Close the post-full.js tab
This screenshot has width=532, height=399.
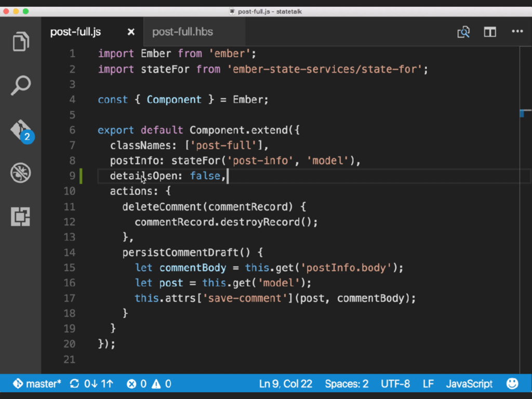coord(130,32)
